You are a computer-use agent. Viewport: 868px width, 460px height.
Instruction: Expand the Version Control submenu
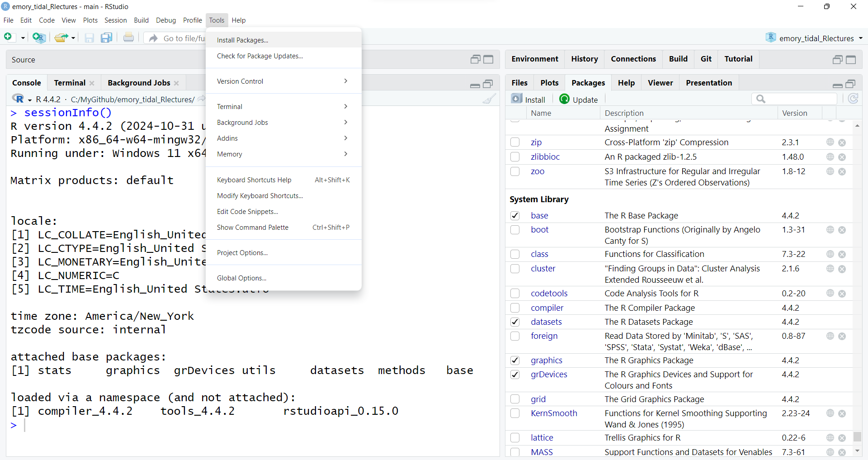pyautogui.click(x=283, y=81)
